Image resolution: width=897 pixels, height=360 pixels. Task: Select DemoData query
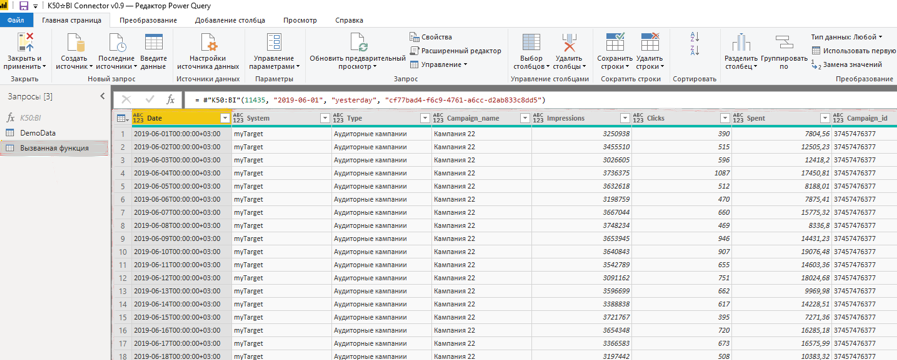tap(54, 133)
